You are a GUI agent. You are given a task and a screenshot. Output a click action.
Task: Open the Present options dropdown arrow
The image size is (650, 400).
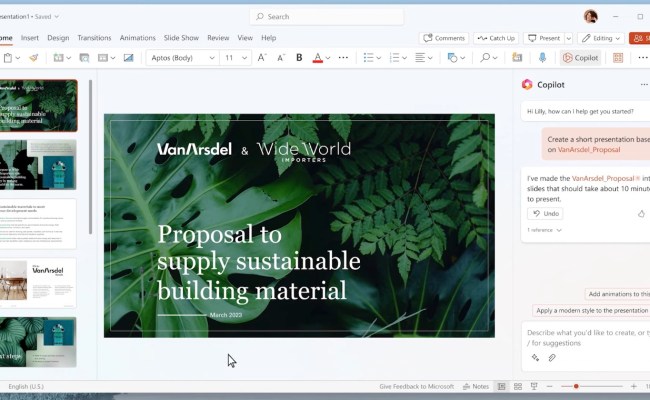click(569, 38)
